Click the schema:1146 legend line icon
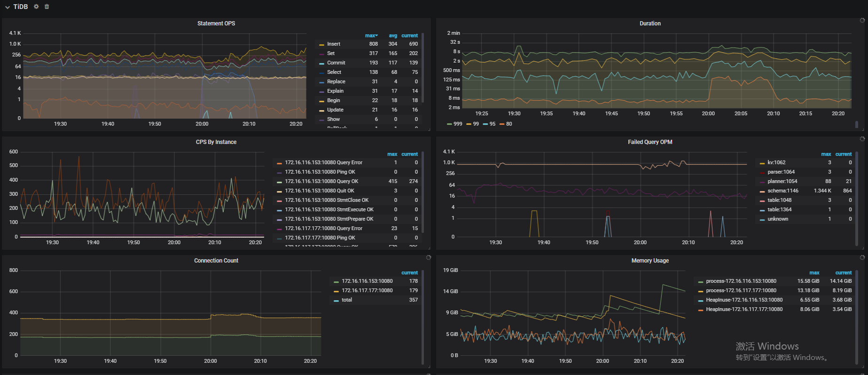The width and height of the screenshot is (868, 375). 762,191
